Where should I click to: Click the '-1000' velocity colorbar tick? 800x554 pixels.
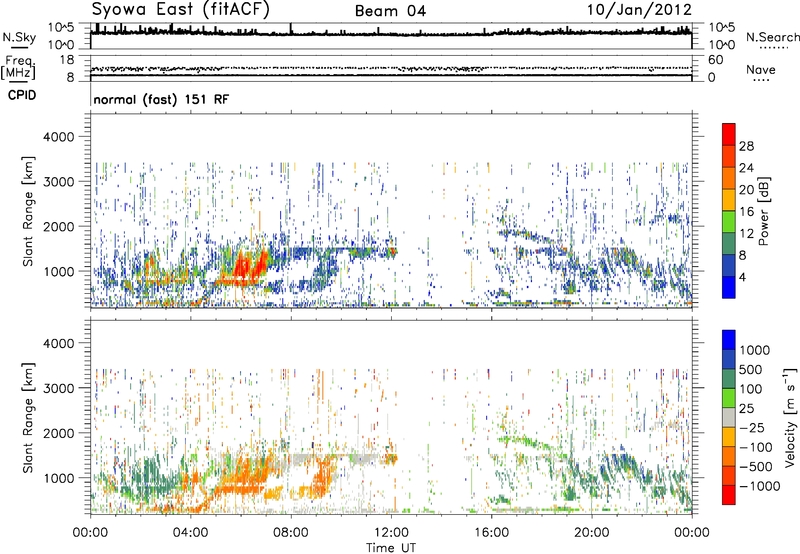point(759,486)
